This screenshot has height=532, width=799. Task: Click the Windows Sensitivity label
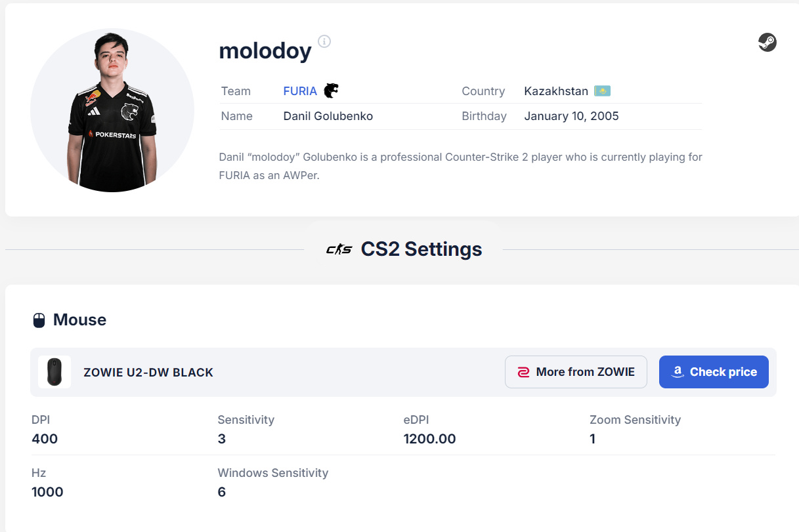[x=272, y=472]
